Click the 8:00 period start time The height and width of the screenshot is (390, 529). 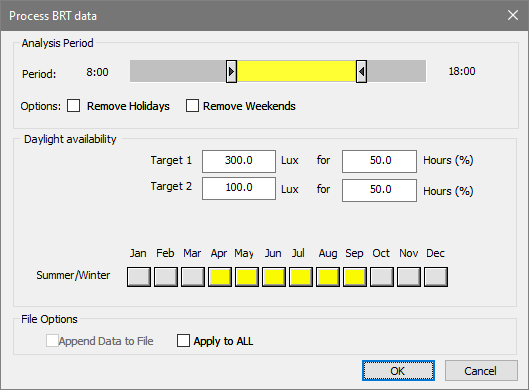[x=97, y=72]
